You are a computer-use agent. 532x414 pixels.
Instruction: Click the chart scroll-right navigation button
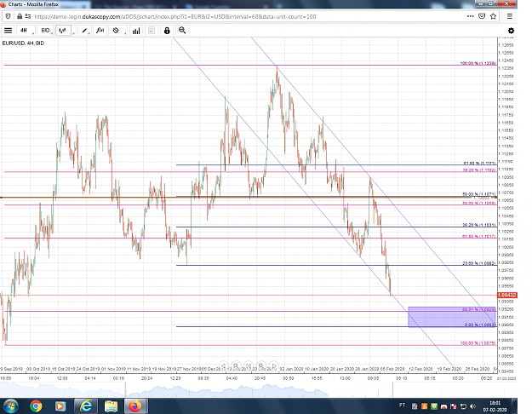coord(274,365)
